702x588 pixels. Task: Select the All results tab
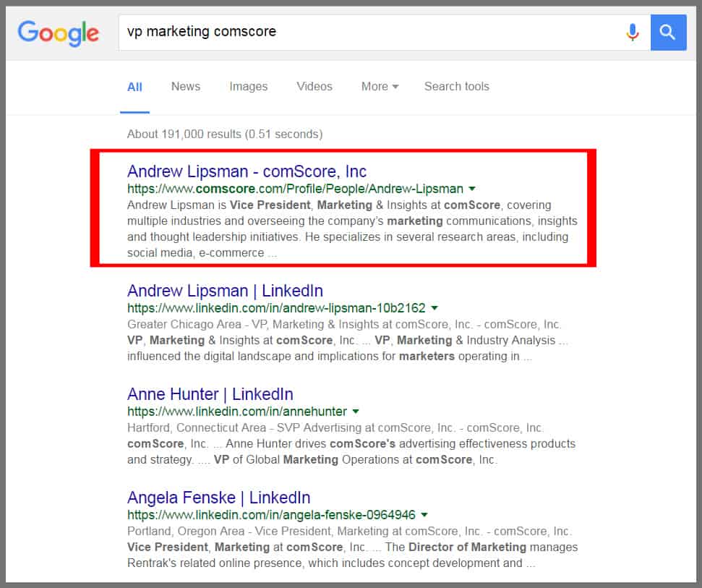(134, 87)
